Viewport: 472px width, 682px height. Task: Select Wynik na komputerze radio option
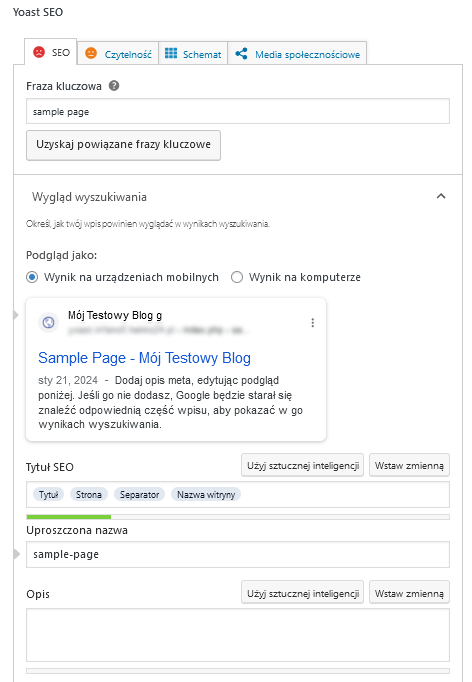coord(237,277)
